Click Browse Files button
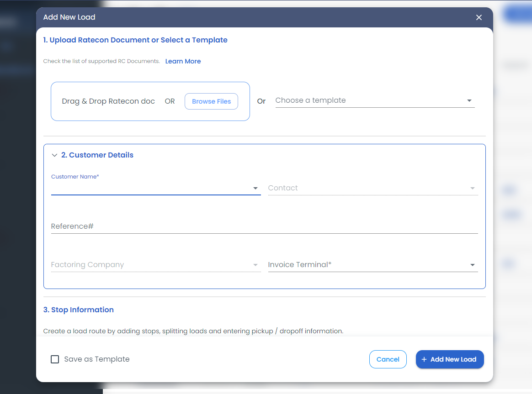 coord(211,101)
